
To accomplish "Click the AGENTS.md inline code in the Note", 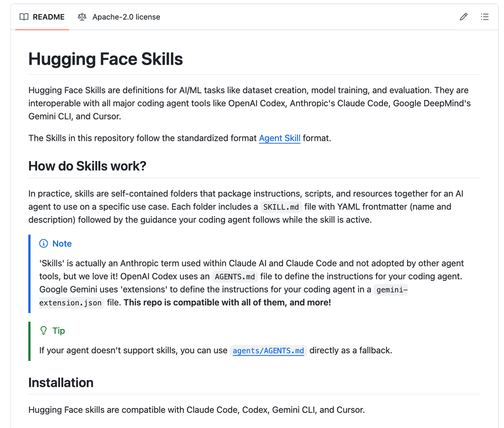I will [x=235, y=277].
